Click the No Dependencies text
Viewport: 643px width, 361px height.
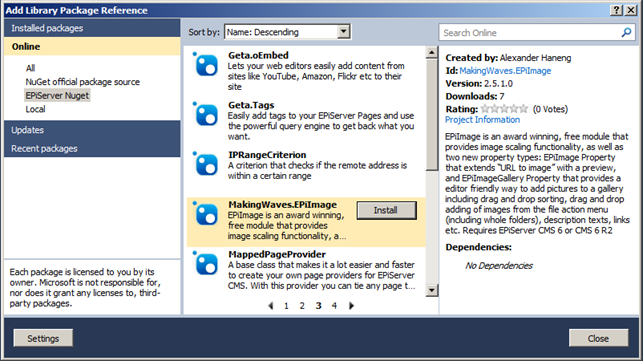click(x=499, y=266)
